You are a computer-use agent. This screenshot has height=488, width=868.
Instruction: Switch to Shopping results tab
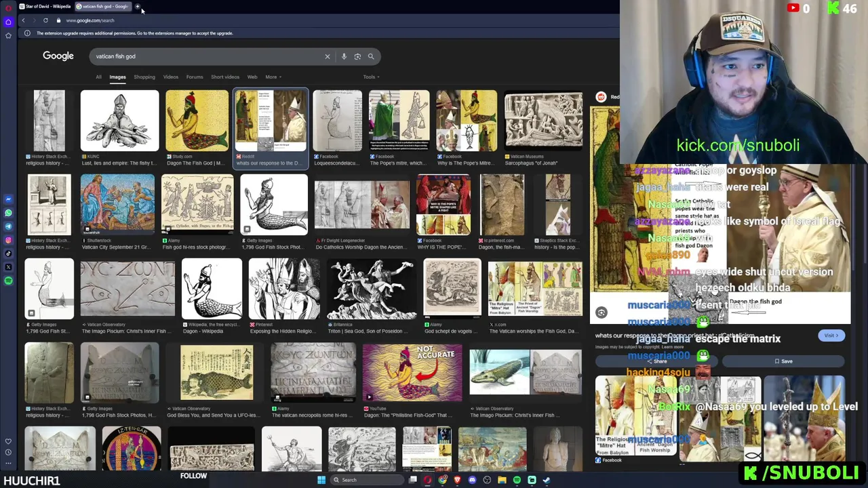(144, 77)
